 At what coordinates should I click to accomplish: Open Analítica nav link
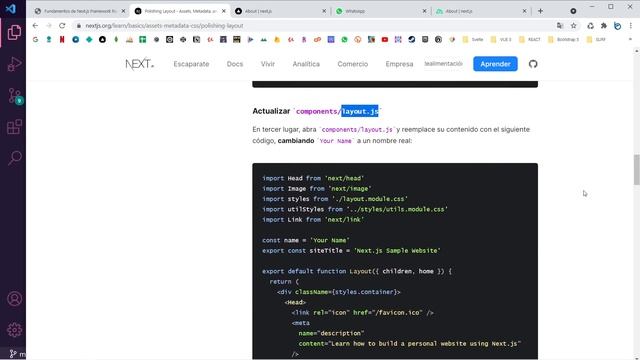[x=306, y=64]
